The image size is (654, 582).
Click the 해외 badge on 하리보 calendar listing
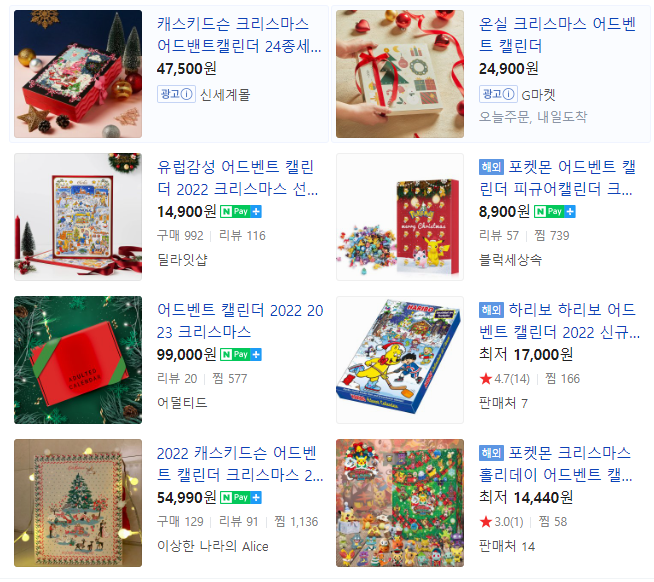(491, 310)
